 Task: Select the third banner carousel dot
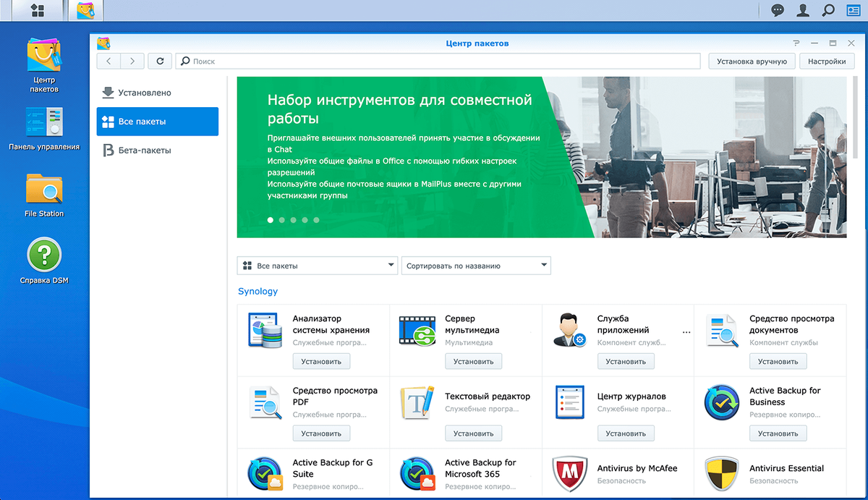click(294, 219)
